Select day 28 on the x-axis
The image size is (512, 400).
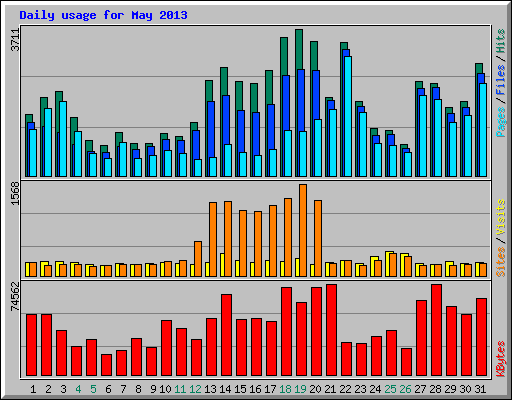click(x=435, y=389)
